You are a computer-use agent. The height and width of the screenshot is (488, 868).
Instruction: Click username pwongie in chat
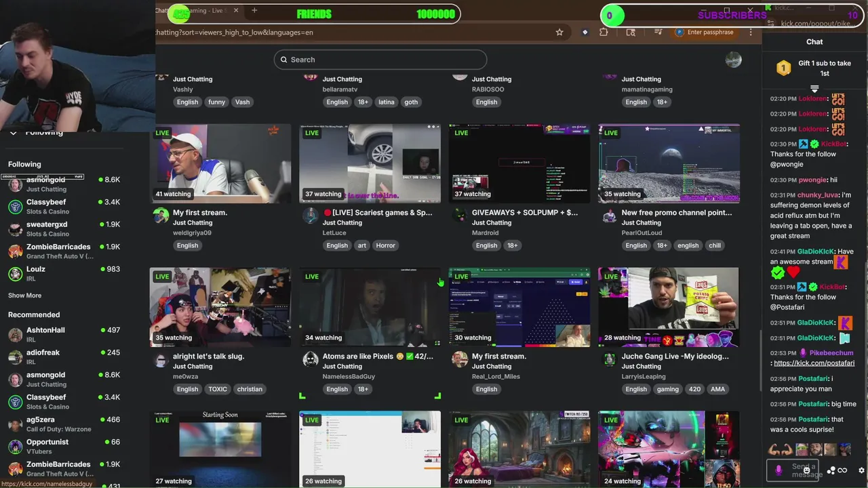[811, 180]
